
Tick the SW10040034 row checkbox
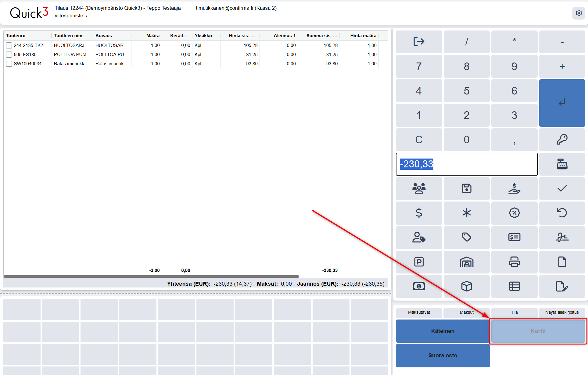point(9,64)
